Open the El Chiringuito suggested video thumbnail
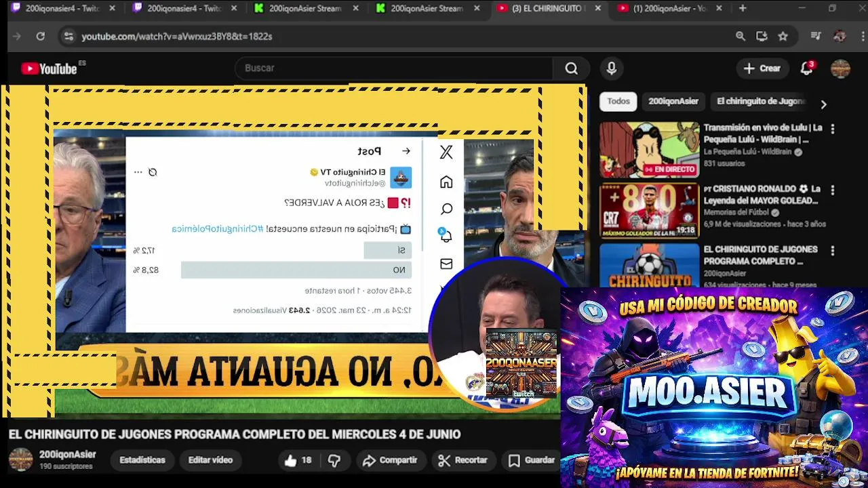The width and height of the screenshot is (868, 488). pyautogui.click(x=649, y=265)
